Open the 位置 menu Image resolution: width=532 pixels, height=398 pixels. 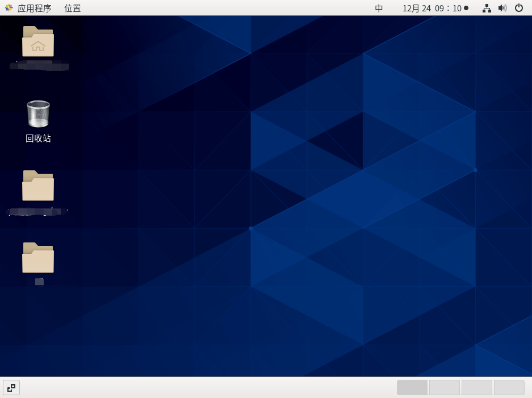pos(72,8)
